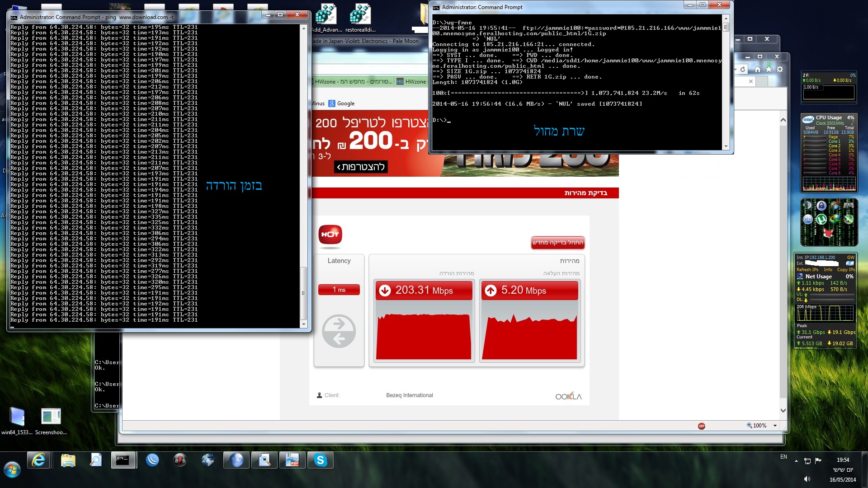The image size is (868, 488).
Task: Click GW label in network gadget
Action: tap(851, 258)
